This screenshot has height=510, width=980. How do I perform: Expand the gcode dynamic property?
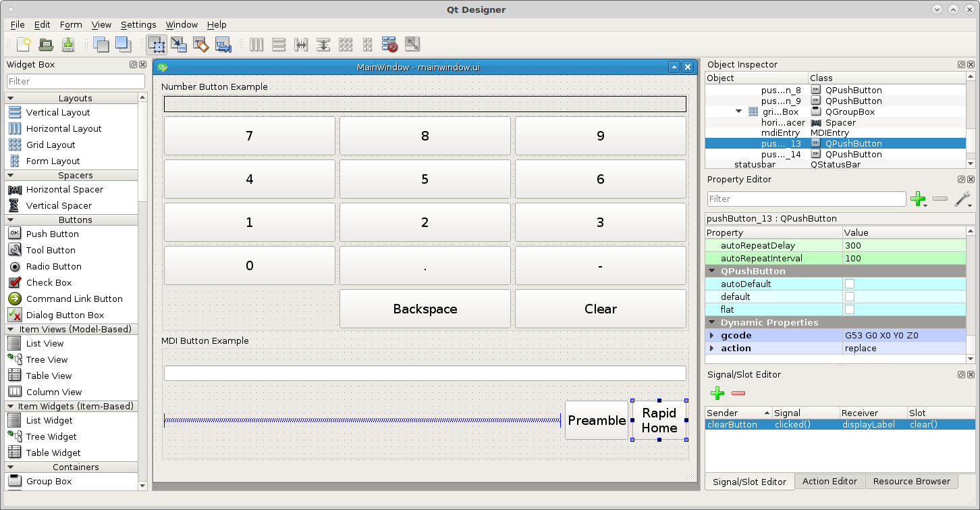coord(711,336)
